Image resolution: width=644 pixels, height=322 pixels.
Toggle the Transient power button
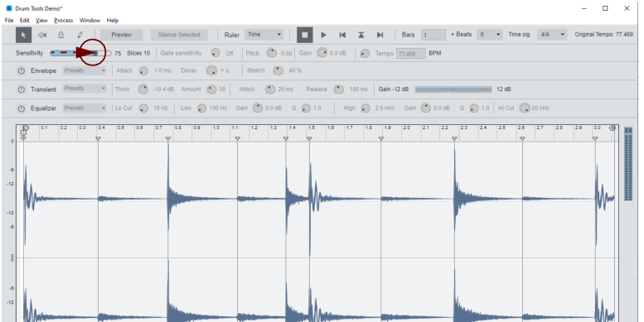[21, 89]
